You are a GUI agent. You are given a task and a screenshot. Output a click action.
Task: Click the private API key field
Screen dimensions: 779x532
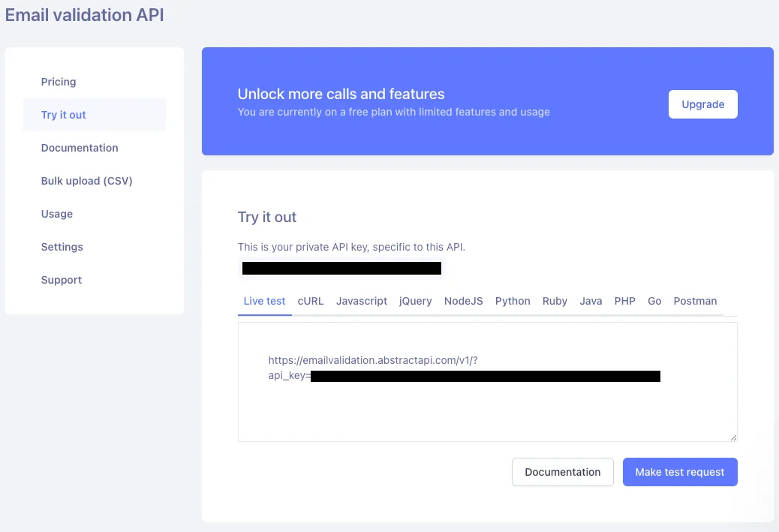click(341, 268)
